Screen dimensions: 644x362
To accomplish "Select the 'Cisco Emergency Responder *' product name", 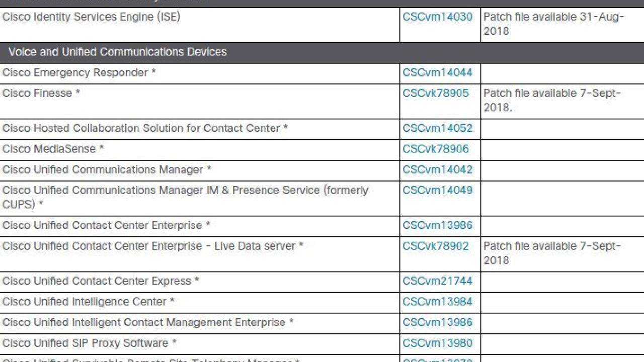I will [79, 72].
